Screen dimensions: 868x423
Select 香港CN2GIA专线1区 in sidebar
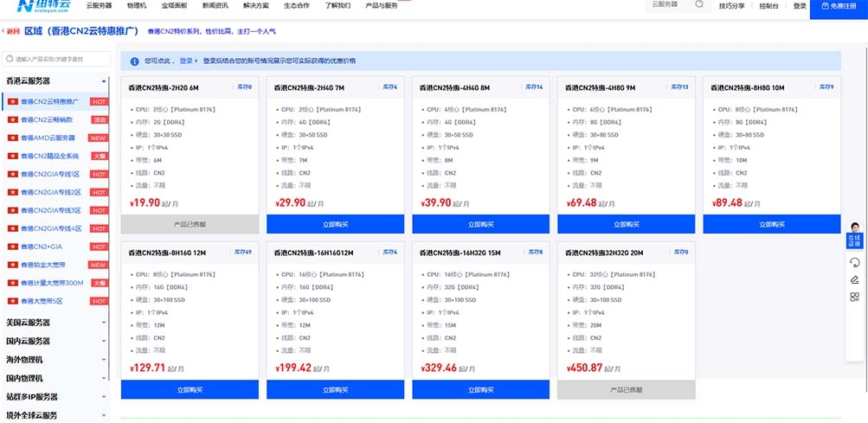pos(50,174)
